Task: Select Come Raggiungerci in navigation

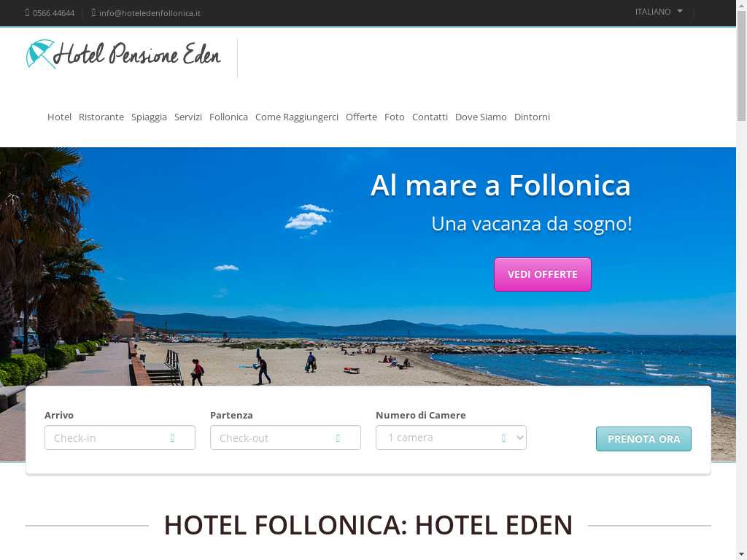Action: pyautogui.click(x=297, y=117)
